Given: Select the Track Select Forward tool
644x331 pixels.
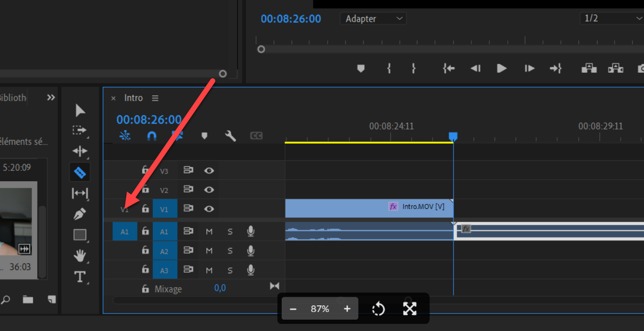Looking at the screenshot, I should coord(80,130).
